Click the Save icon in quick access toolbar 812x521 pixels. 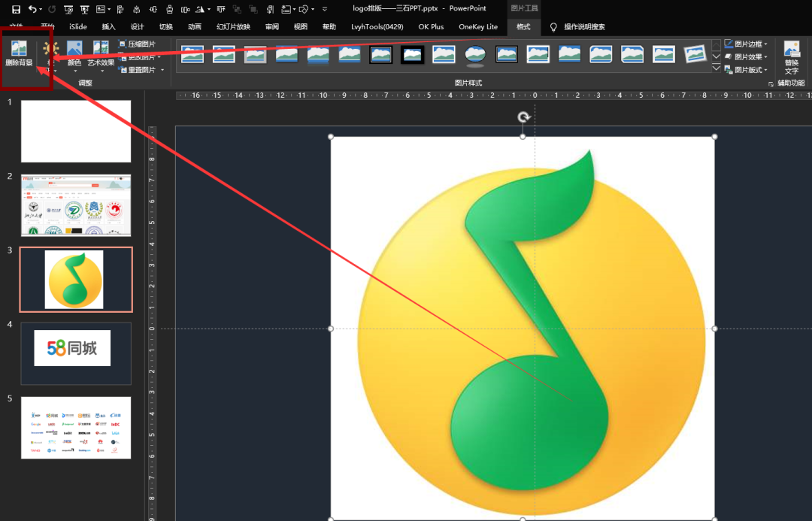point(16,9)
